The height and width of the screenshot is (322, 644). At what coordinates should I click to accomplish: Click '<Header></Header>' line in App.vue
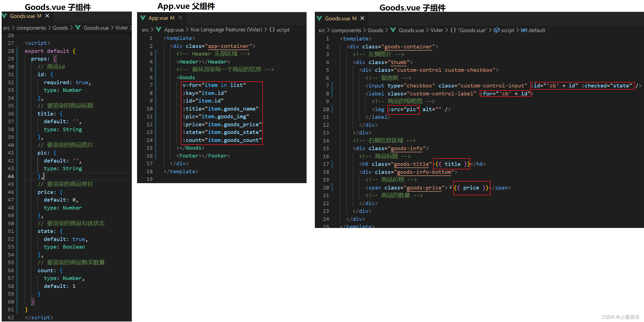click(203, 62)
